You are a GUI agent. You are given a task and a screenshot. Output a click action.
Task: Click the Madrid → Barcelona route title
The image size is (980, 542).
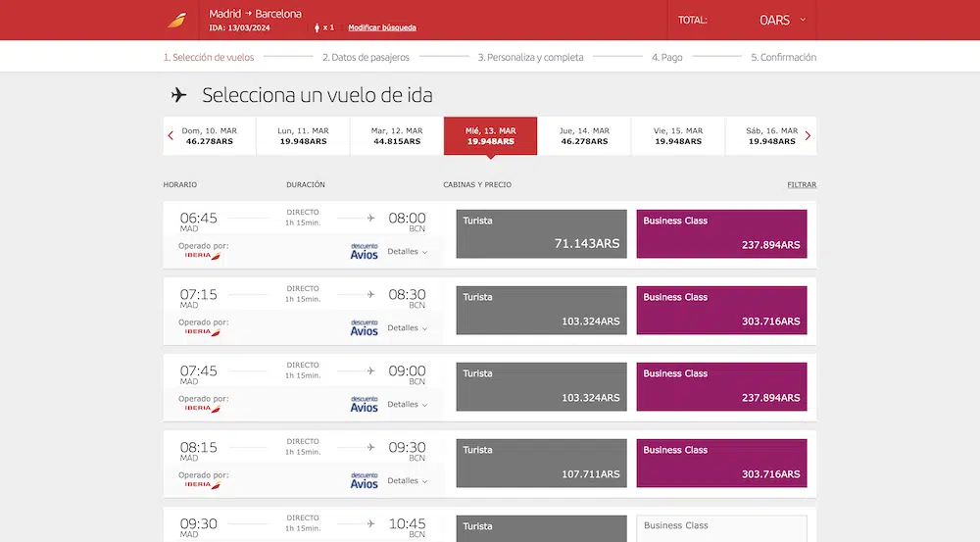(x=255, y=14)
